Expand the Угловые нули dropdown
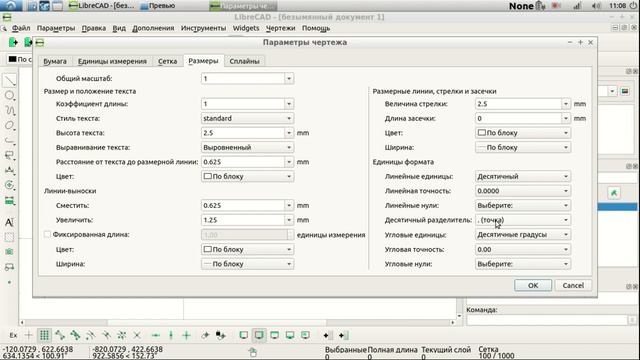The image size is (640, 360). [x=523, y=264]
